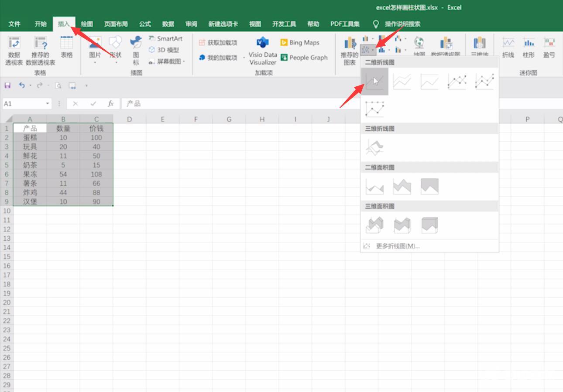Select the 2D stacked area chart
This screenshot has width=563, height=392.
tap(402, 187)
